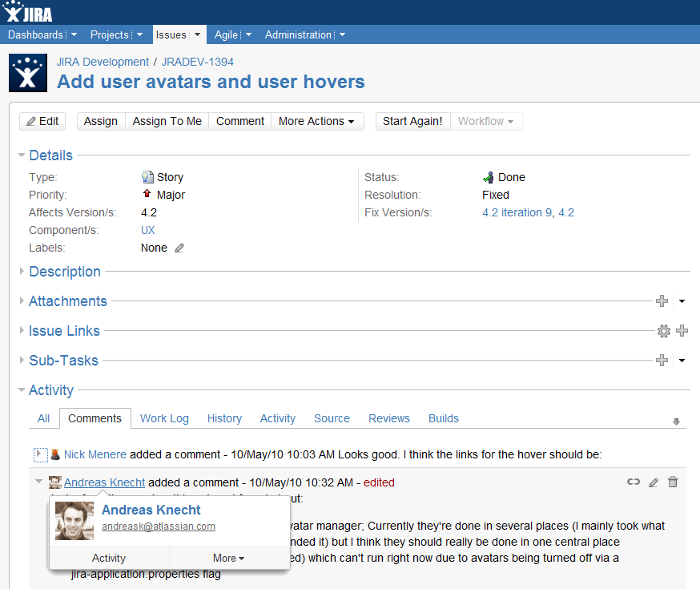Click Andreas Knecht's small comment avatar
Screen dimensions: 700x589
[55, 482]
